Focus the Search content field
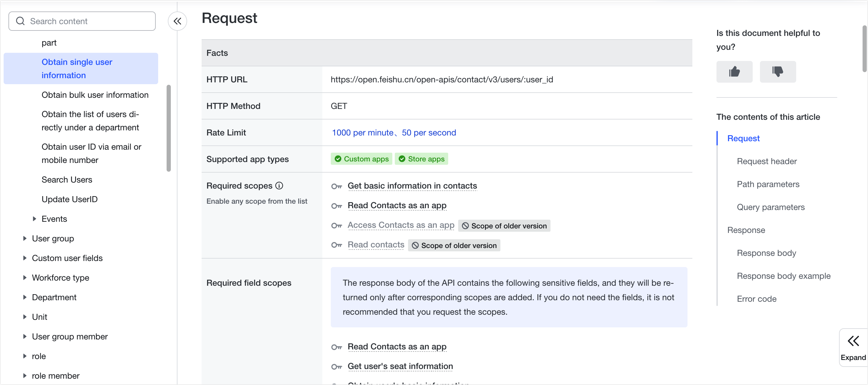Screen dimensions: 868x385 tap(88, 21)
